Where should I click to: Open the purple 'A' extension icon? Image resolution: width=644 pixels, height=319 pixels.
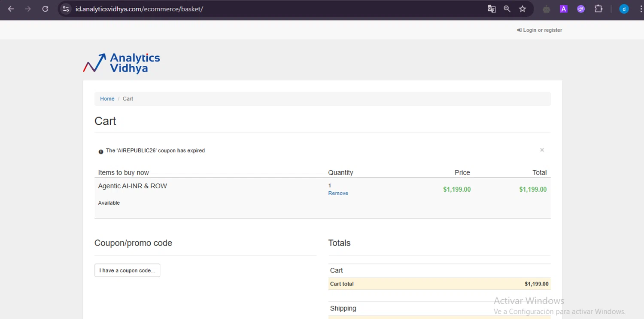pos(564,9)
